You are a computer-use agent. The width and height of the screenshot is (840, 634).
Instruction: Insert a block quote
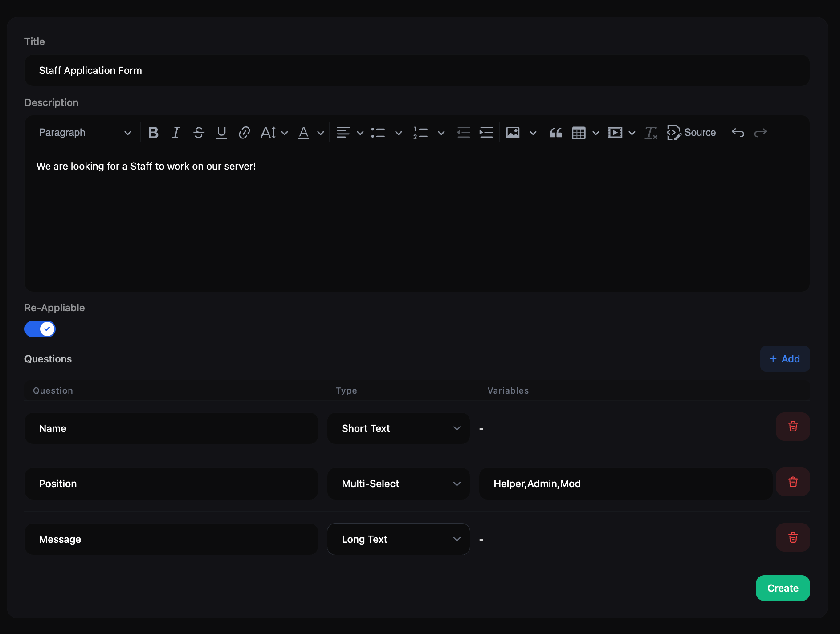pos(556,133)
